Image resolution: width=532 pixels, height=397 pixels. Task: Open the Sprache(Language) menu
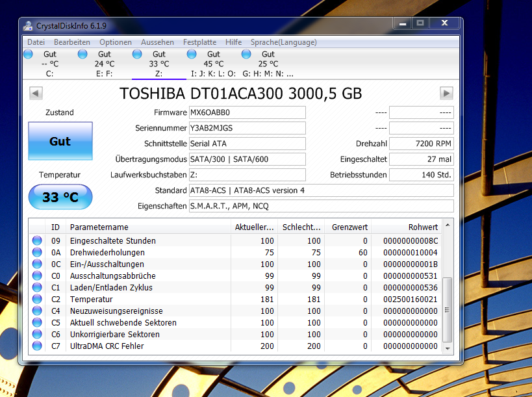[284, 42]
